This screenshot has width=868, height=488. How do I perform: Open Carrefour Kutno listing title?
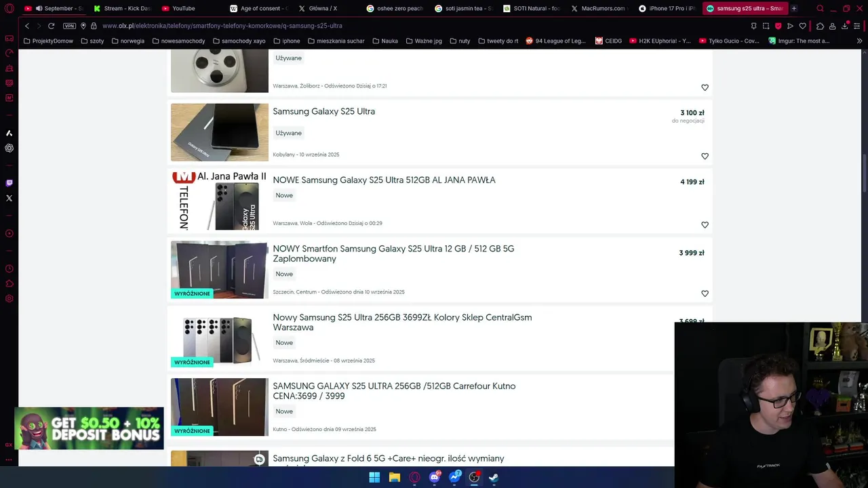pyautogui.click(x=394, y=390)
